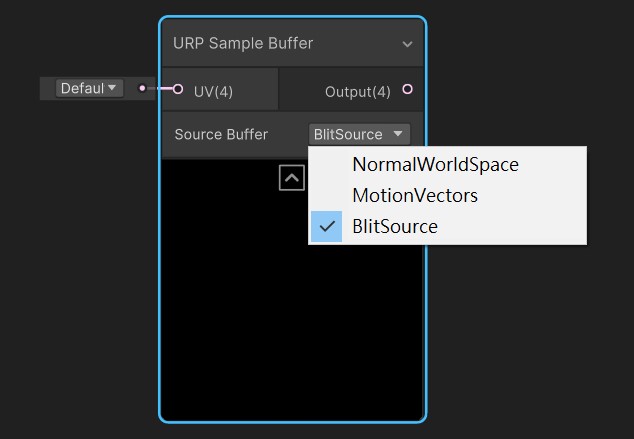
Task: Open the Source Buffer BlitSource dropdown
Action: (x=359, y=134)
